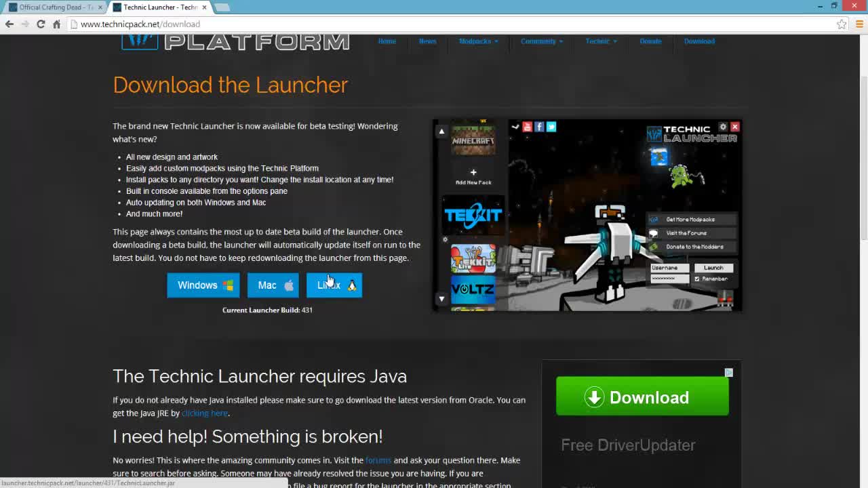This screenshot has width=868, height=488.
Task: Click the down arrow in modpack list
Action: (x=441, y=298)
